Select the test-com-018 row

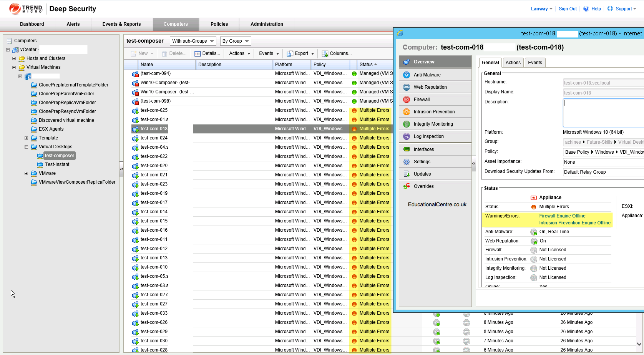point(262,129)
